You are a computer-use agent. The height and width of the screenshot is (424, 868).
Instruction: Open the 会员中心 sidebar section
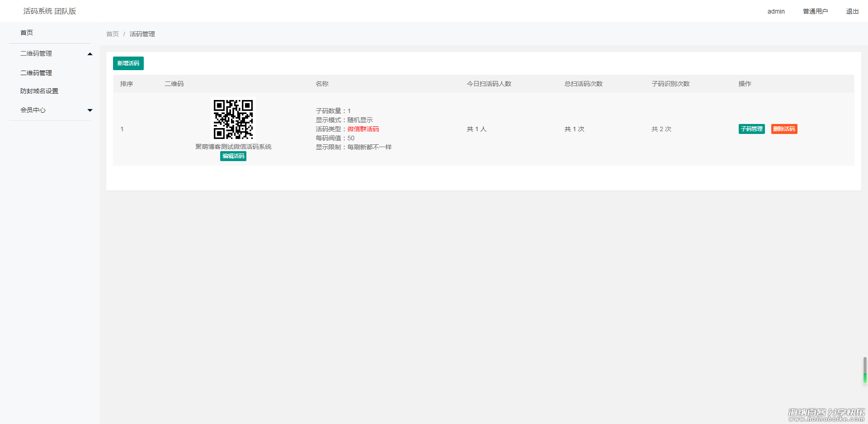tap(33, 110)
